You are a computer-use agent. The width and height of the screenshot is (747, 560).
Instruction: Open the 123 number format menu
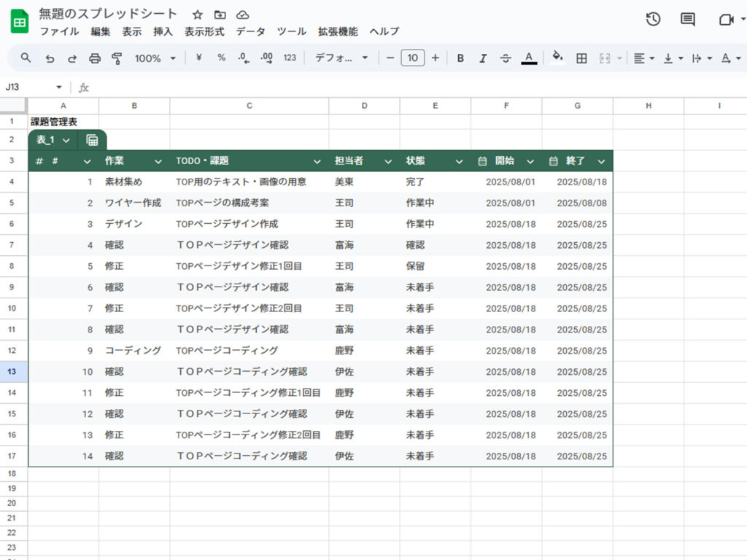[290, 58]
